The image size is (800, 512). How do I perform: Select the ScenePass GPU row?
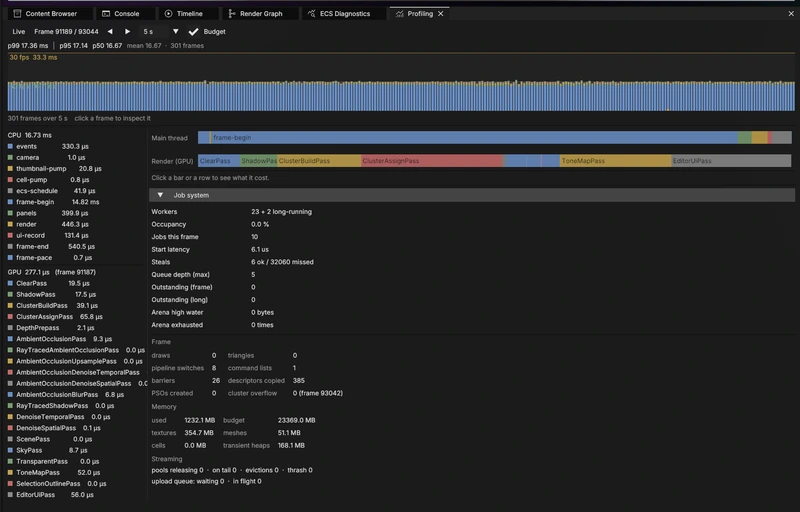pyautogui.click(x=51, y=440)
